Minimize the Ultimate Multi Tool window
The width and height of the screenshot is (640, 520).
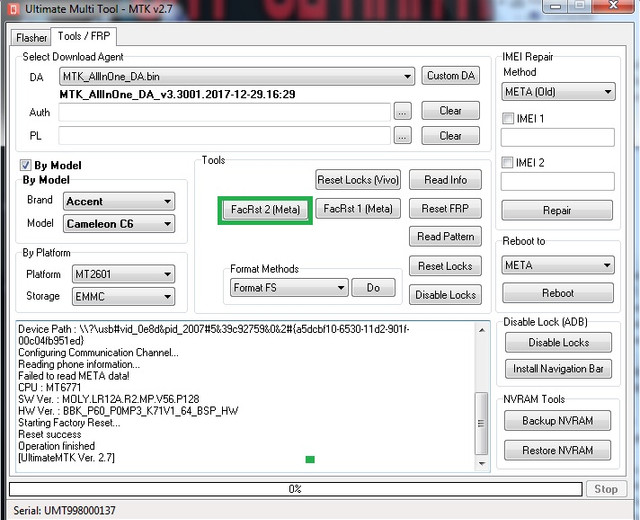556,6
